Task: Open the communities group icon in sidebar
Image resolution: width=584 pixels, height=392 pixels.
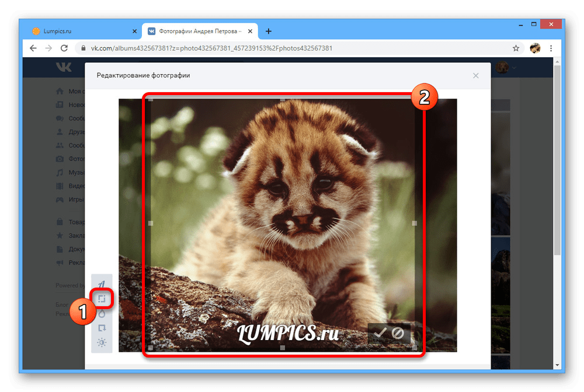Action: click(60, 145)
